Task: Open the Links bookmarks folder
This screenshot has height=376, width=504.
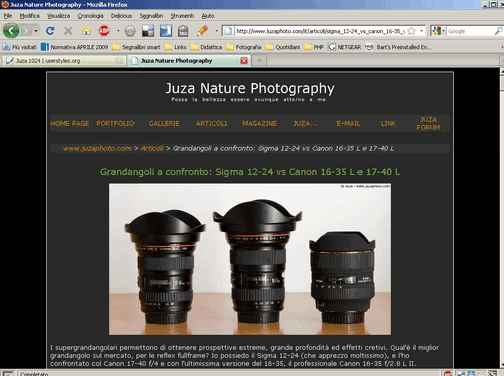Action: [x=176, y=47]
